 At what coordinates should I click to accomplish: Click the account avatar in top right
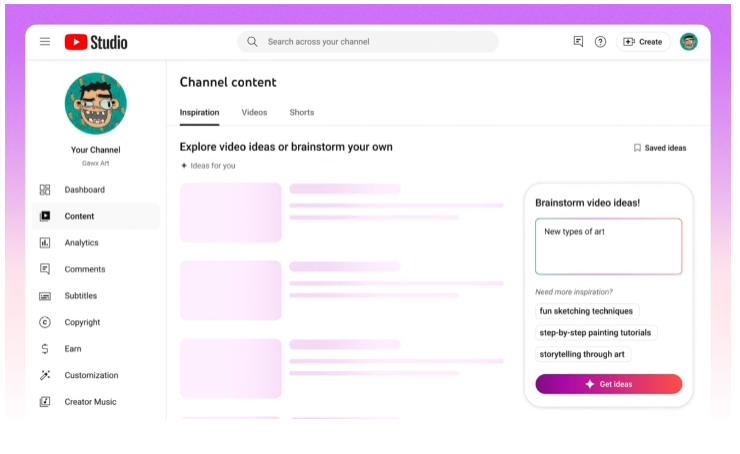688,42
